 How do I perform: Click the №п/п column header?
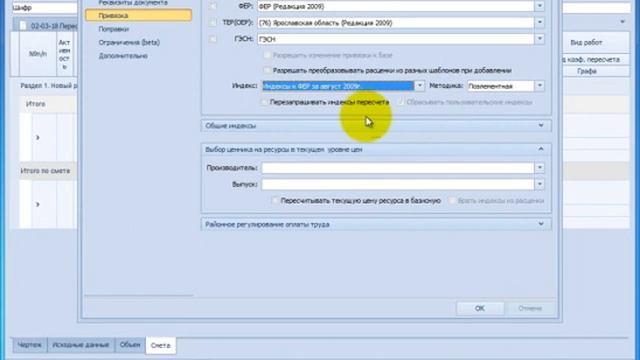[x=38, y=54]
